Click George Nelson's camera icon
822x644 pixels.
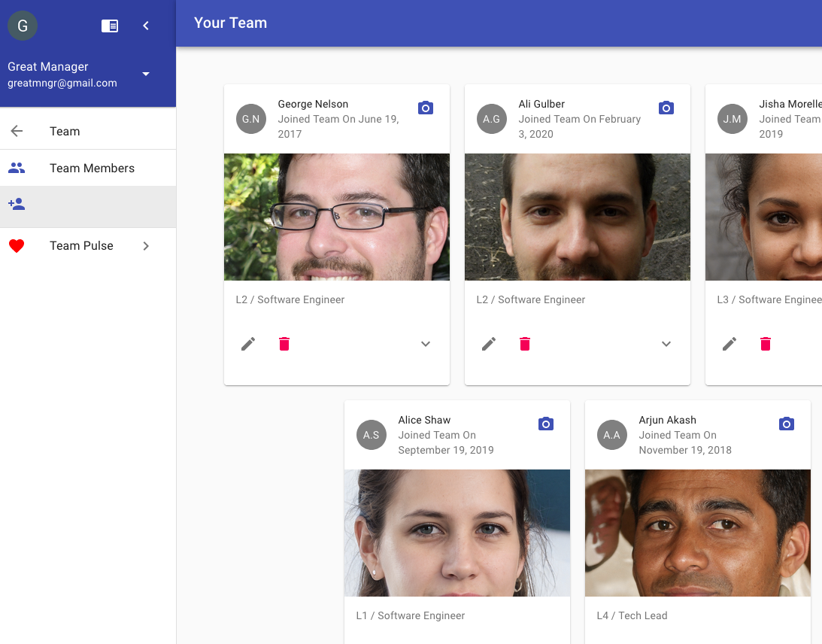[426, 108]
